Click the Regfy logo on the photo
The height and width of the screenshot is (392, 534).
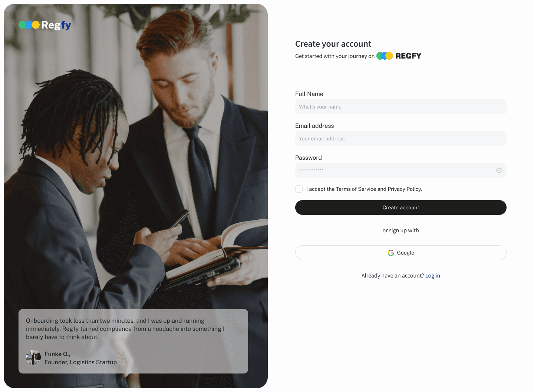click(x=45, y=25)
